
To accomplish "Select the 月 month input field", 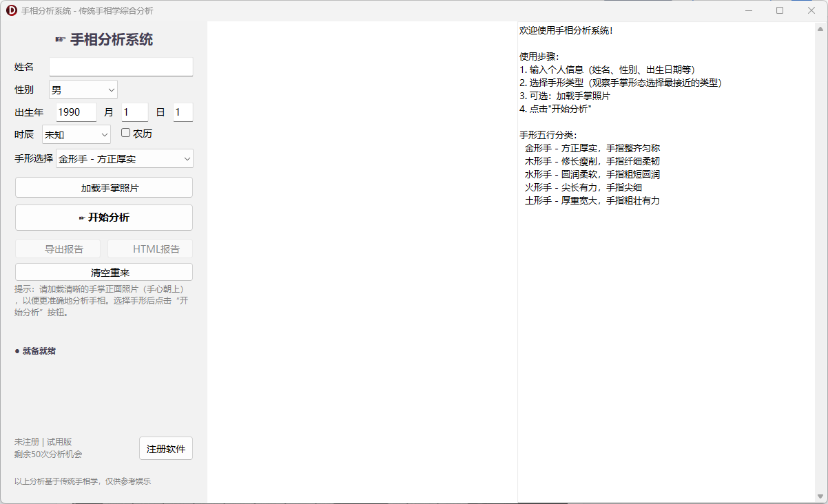I will (135, 112).
